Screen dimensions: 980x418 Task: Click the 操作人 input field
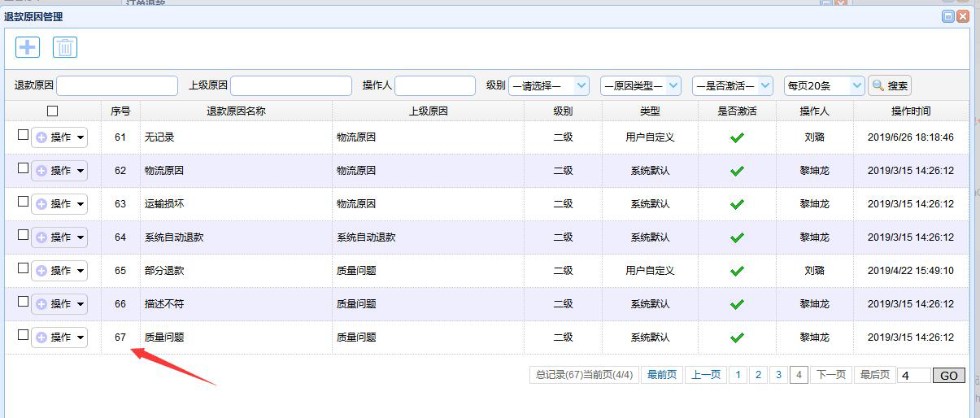(435, 85)
